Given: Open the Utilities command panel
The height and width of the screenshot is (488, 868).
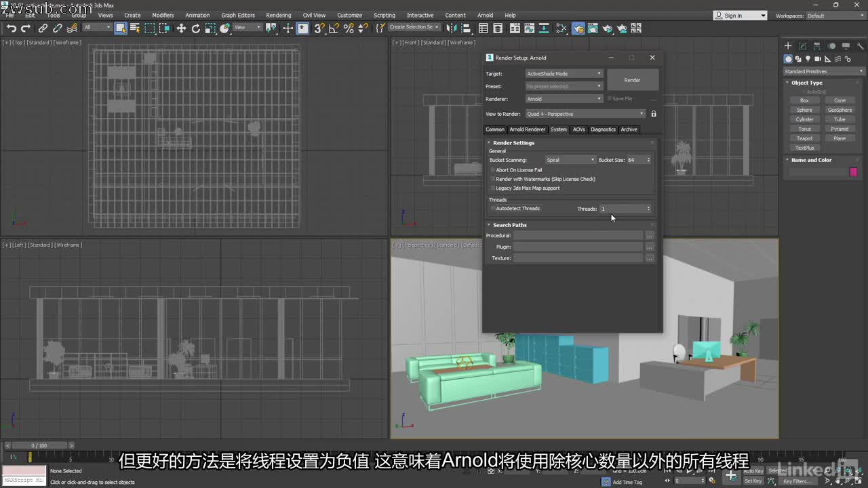Looking at the screenshot, I should tap(860, 46).
